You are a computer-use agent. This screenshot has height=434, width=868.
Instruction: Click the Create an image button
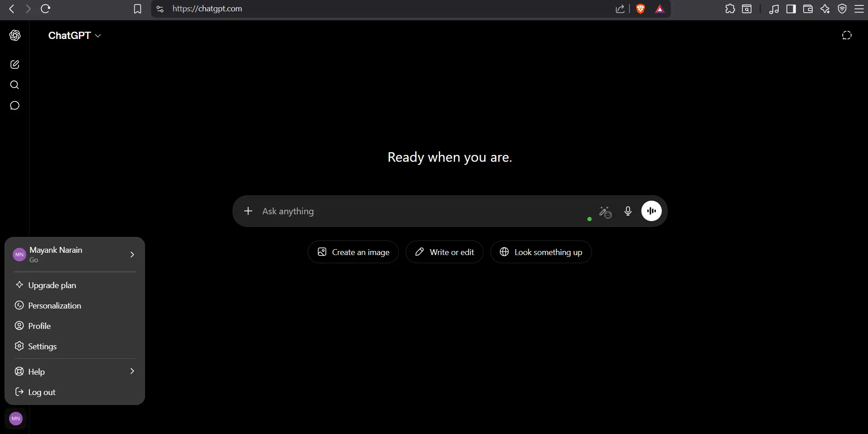click(x=353, y=252)
